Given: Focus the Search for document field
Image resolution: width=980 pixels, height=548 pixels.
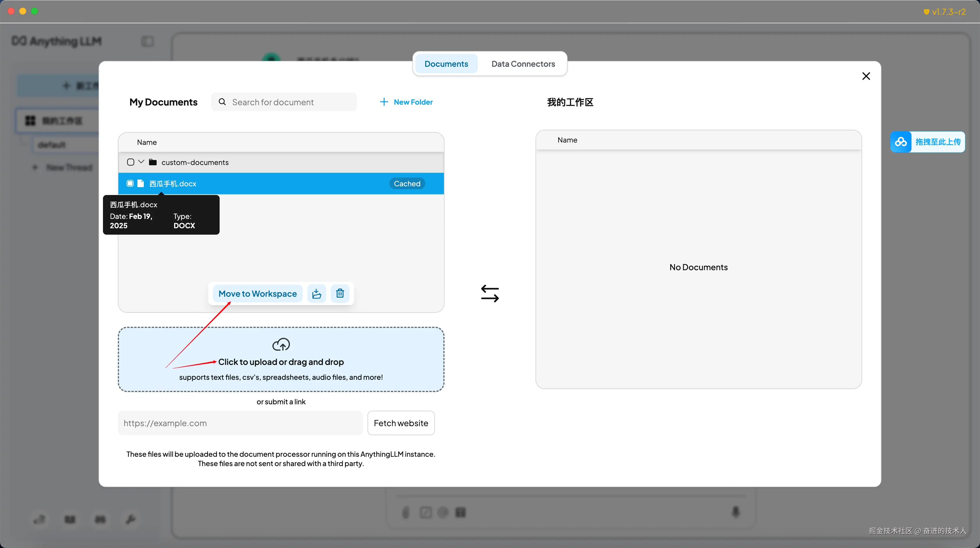Looking at the screenshot, I should (289, 102).
